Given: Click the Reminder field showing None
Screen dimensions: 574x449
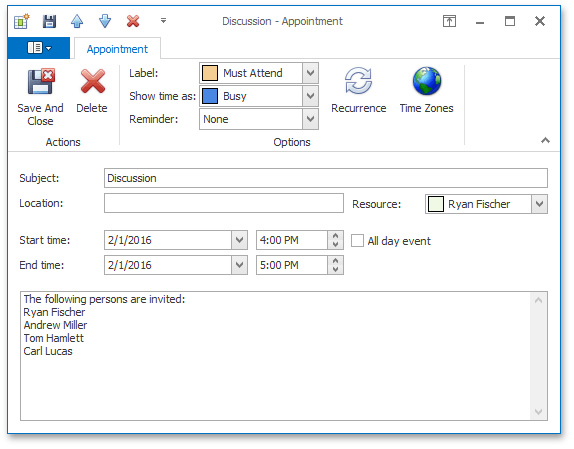Looking at the screenshot, I should pyautogui.click(x=251, y=119).
